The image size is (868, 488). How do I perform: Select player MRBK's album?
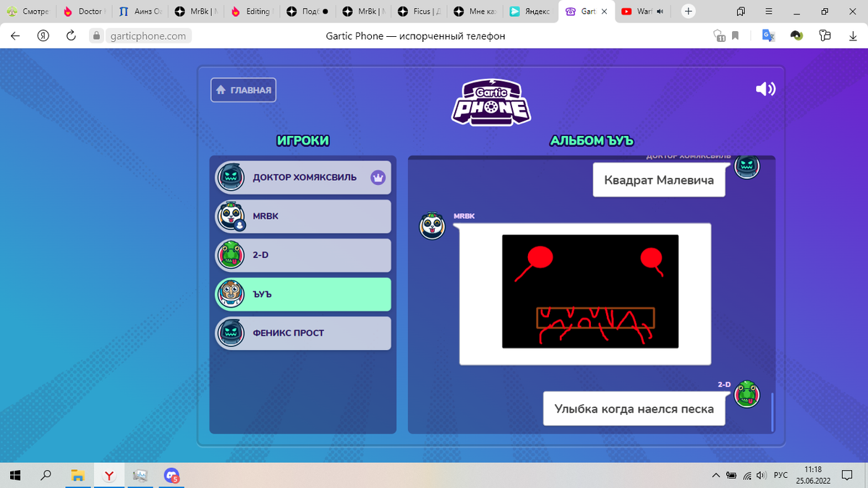[x=303, y=216]
